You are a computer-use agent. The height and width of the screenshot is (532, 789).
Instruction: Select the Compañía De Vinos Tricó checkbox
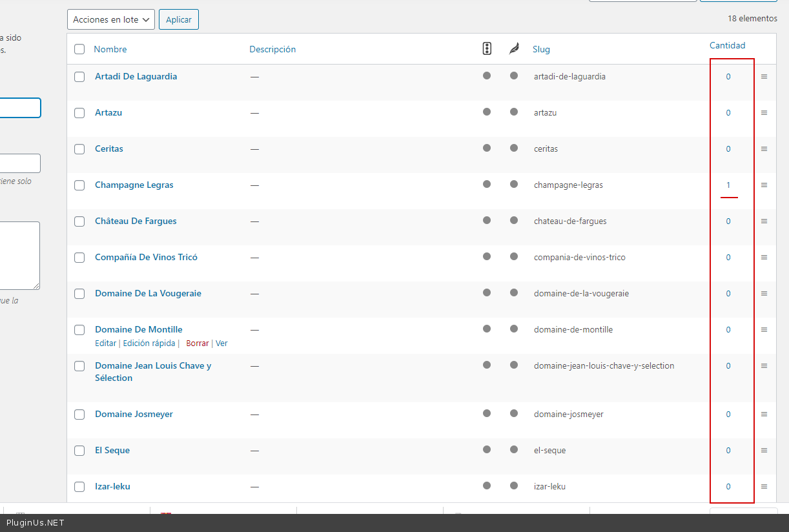click(x=79, y=258)
